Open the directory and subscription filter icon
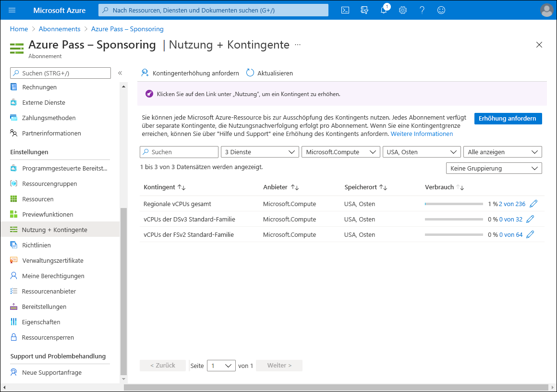This screenshot has width=557, height=392. (364, 10)
